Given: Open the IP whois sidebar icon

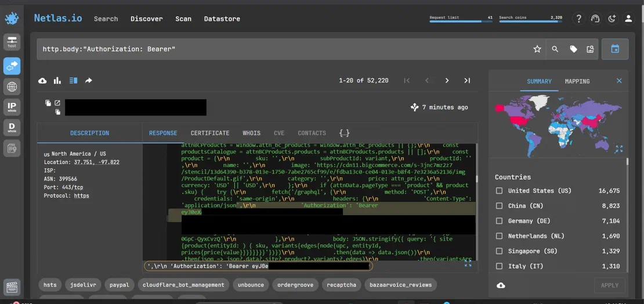Looking at the screenshot, I should click(x=12, y=107).
